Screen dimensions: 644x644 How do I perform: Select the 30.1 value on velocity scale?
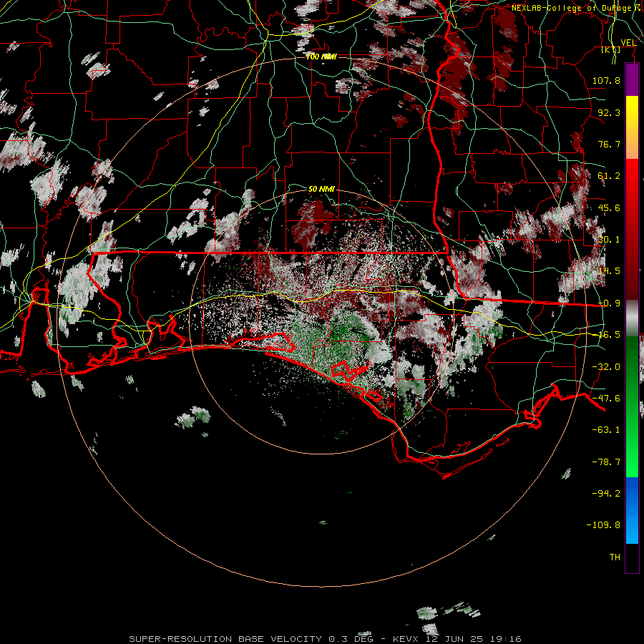[609, 240]
